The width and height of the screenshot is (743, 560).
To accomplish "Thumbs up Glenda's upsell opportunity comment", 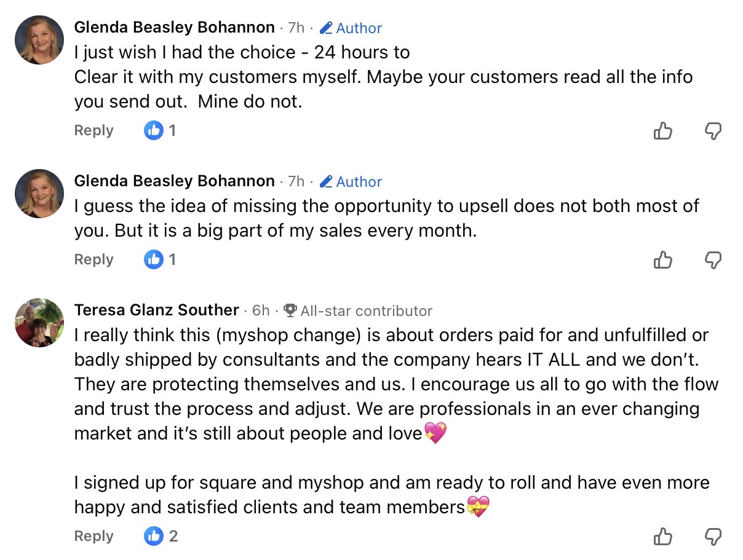I will point(662,260).
